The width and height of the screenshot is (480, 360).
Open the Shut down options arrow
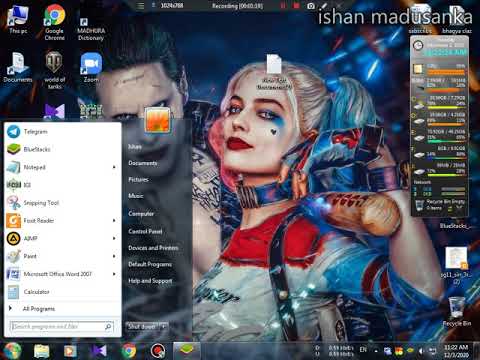164,326
